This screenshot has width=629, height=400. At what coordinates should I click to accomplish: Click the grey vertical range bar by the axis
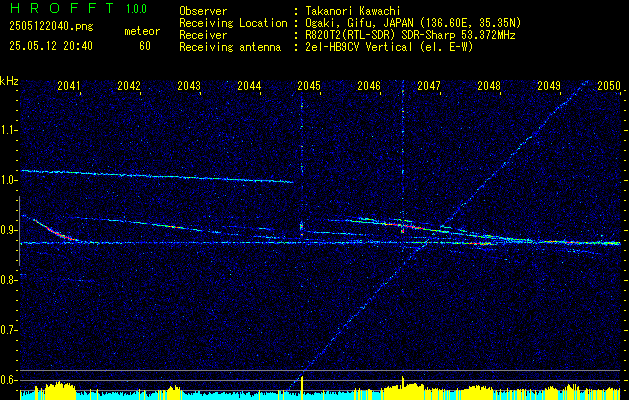[x=19, y=231]
